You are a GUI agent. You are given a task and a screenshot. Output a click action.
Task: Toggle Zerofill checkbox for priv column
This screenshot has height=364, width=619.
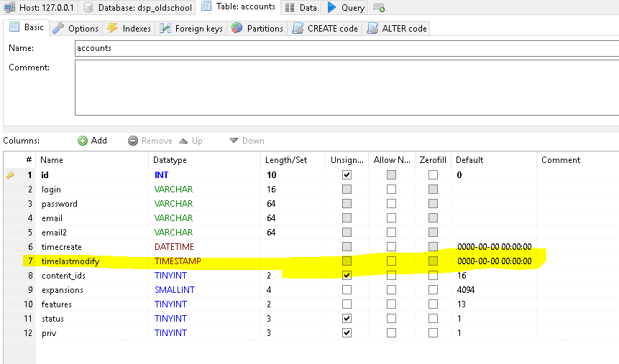pos(434,333)
